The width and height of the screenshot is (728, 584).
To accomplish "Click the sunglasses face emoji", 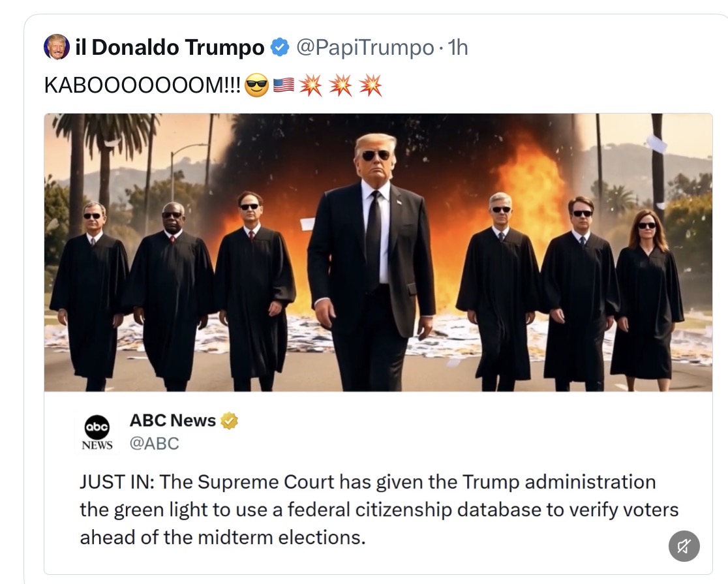I will [256, 85].
